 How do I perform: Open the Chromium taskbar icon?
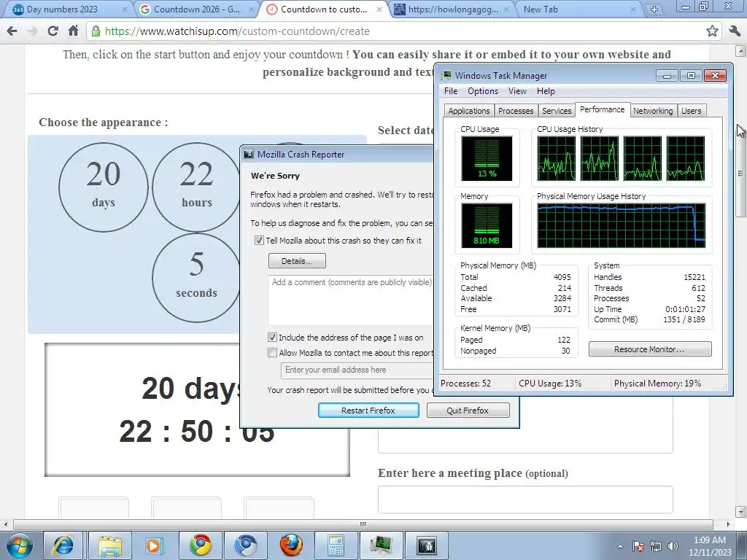click(246, 545)
